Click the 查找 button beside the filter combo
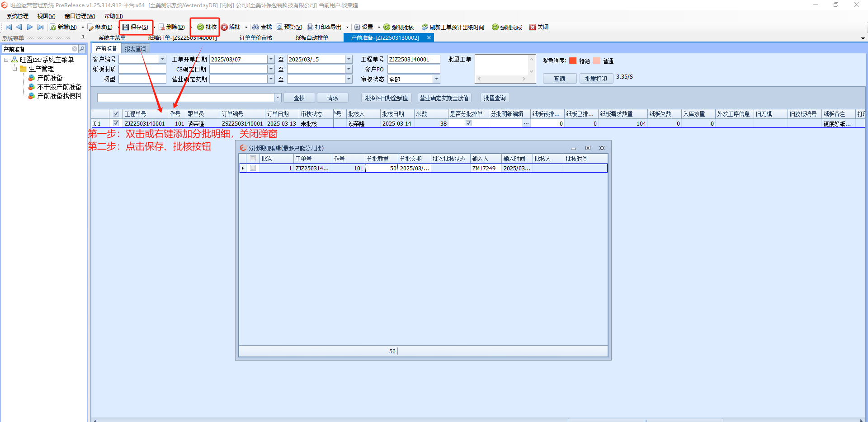Viewport: 868px width, 422px height. (299, 98)
